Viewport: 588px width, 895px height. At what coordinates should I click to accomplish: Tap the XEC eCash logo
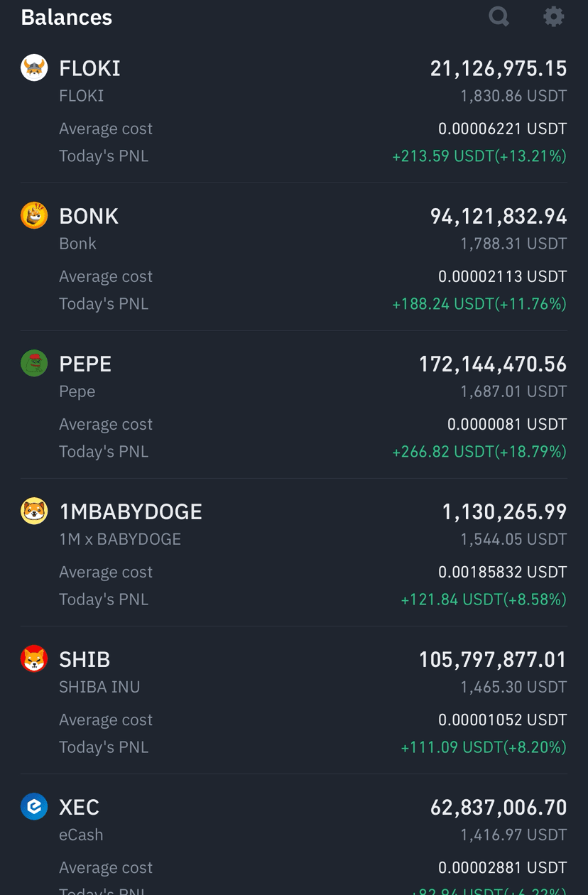tap(34, 806)
